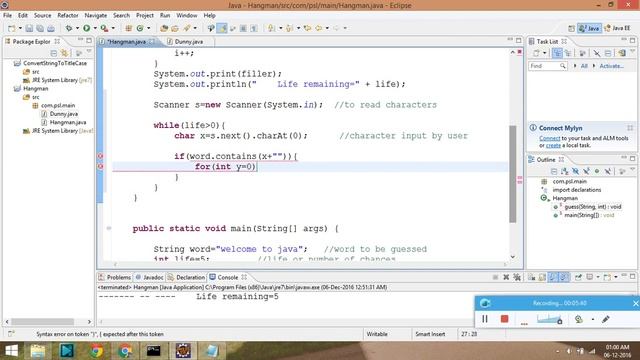Click the create local task link

tap(553, 145)
